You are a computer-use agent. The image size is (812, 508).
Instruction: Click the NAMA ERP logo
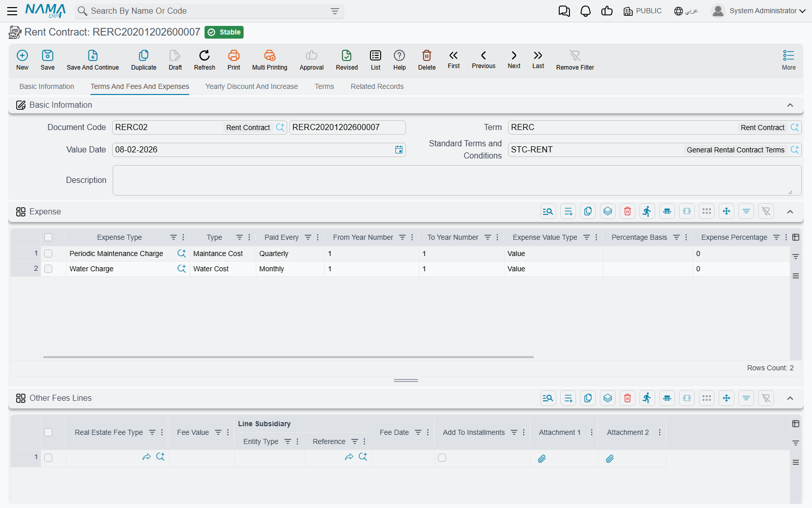(x=46, y=11)
